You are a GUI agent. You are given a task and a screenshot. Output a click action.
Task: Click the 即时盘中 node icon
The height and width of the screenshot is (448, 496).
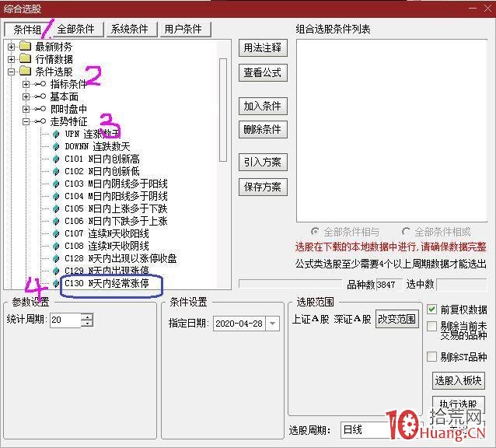(x=40, y=109)
